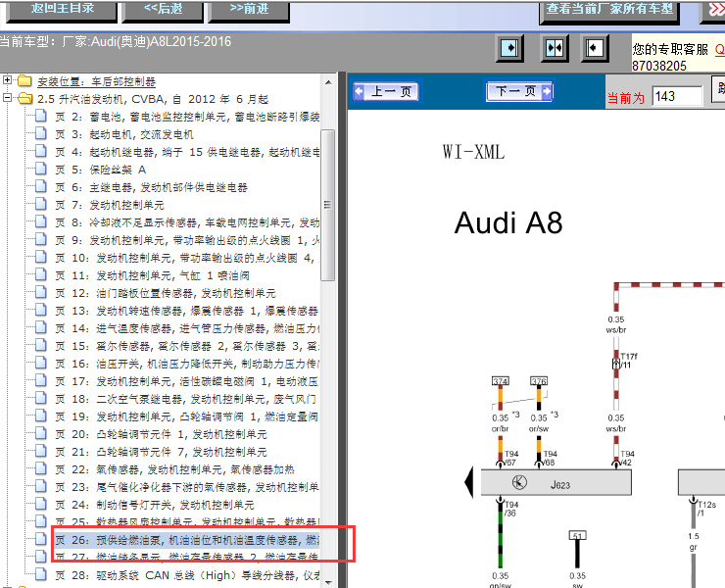Click the page number field showing 143

pos(677,96)
